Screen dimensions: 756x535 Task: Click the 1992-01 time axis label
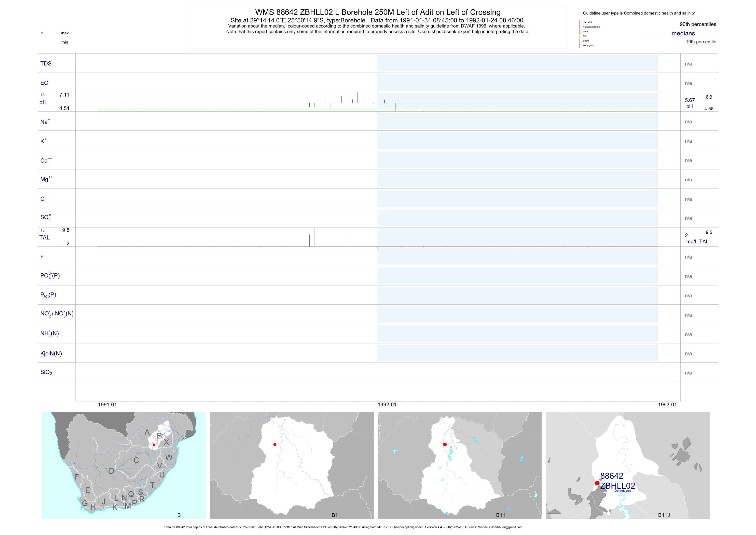pyautogui.click(x=387, y=405)
